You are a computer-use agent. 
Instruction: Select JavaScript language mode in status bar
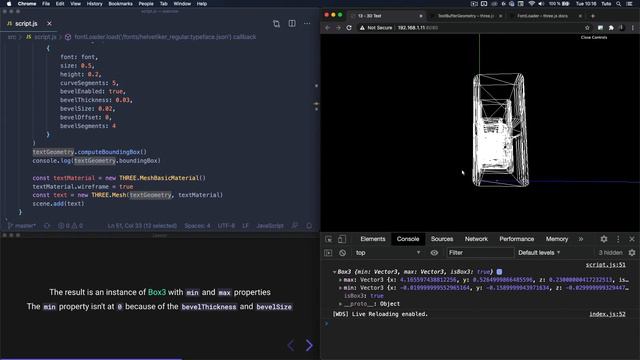(270, 226)
